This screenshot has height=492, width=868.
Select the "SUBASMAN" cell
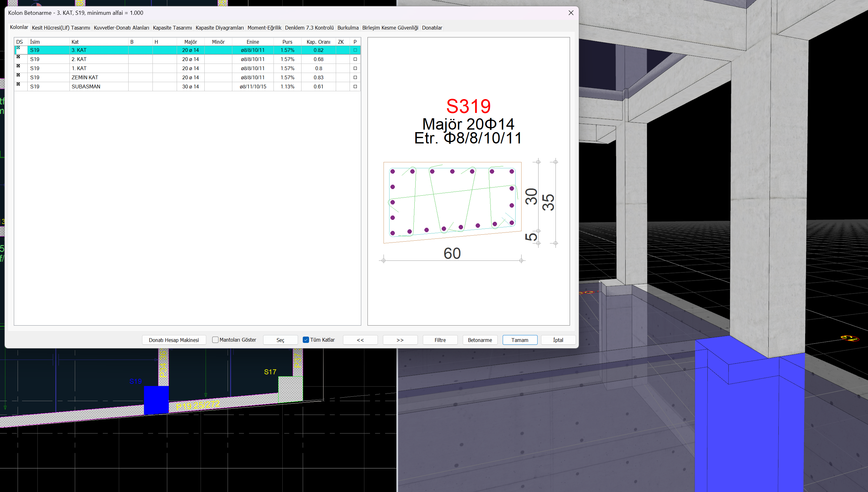point(99,87)
